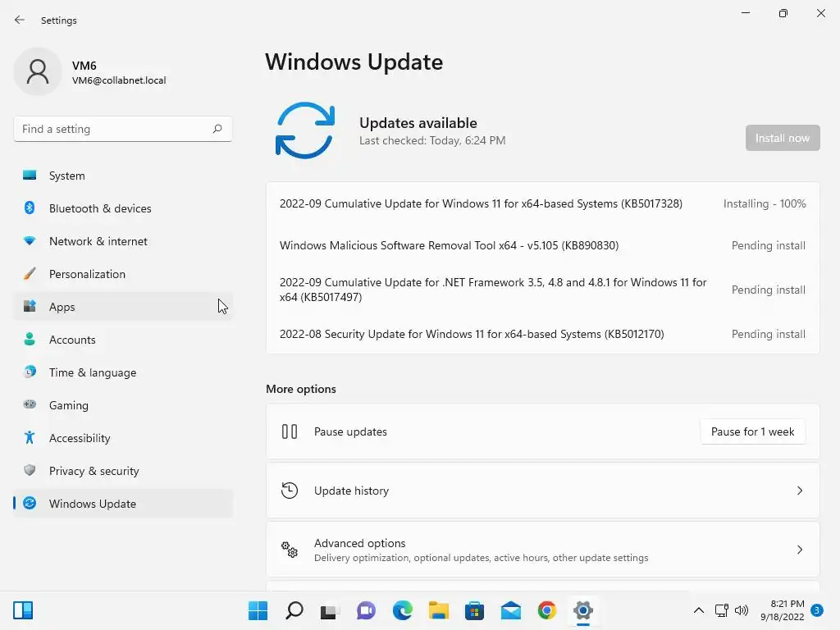Open Microsoft Store from the taskbar

474,610
